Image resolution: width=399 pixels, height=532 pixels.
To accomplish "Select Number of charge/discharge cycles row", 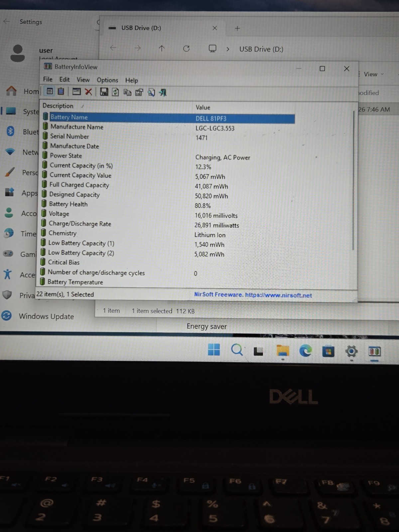I will 168,273.
